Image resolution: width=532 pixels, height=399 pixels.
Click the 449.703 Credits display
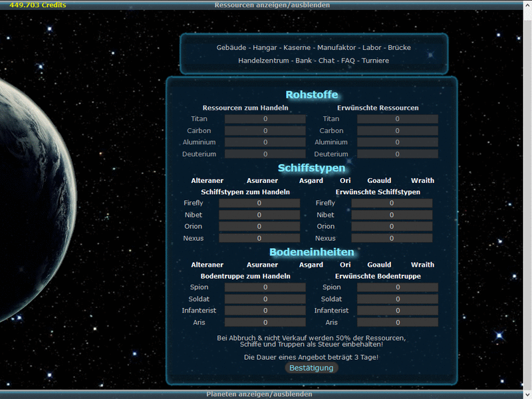(38, 5)
